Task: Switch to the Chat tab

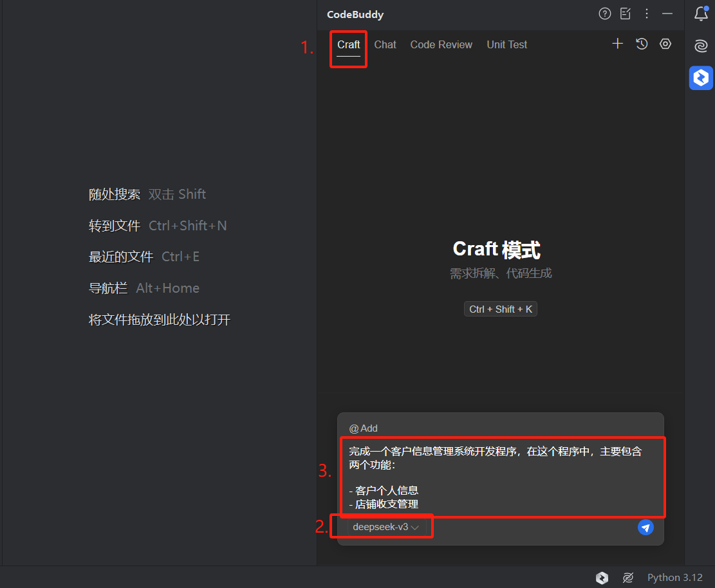Action: pyautogui.click(x=385, y=44)
